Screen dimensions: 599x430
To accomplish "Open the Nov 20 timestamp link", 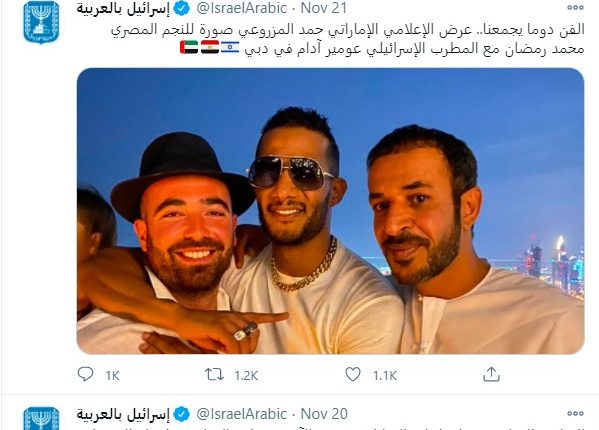I will click(324, 414).
